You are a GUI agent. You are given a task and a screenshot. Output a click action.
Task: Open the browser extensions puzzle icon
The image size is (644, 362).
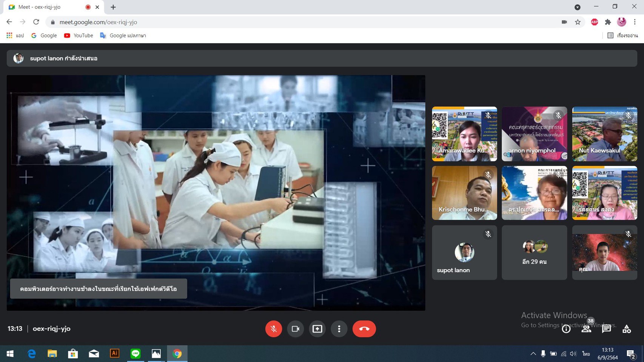[x=608, y=22]
